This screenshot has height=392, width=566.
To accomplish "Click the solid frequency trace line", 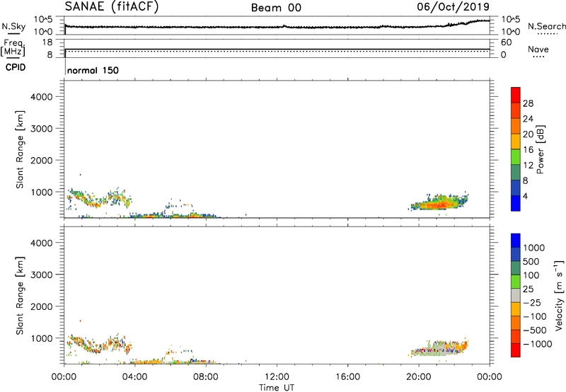I will pos(277,49).
